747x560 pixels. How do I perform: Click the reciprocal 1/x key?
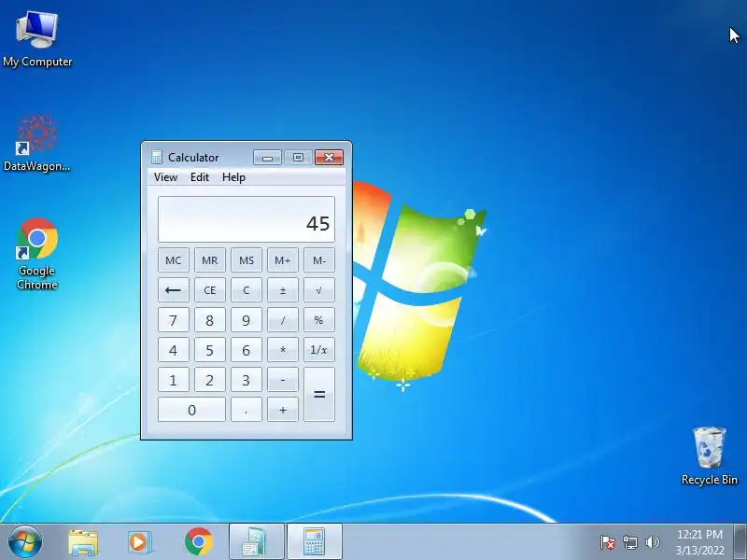(319, 350)
